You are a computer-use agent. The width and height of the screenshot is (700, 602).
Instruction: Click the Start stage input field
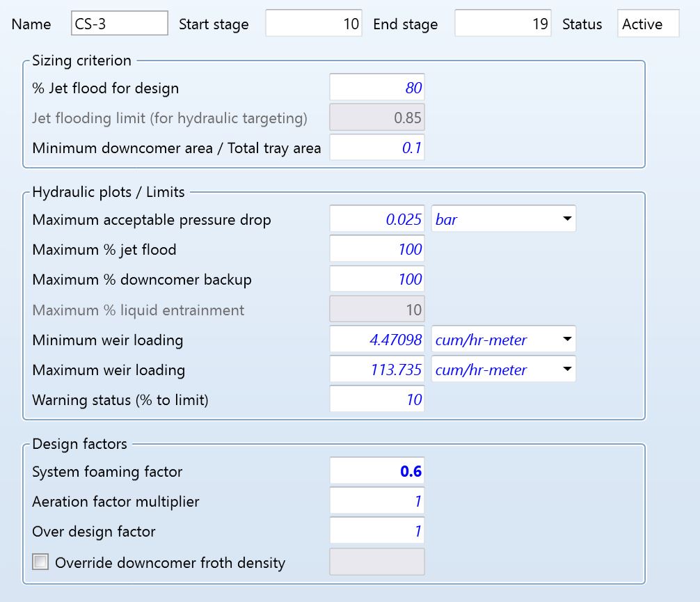click(313, 24)
